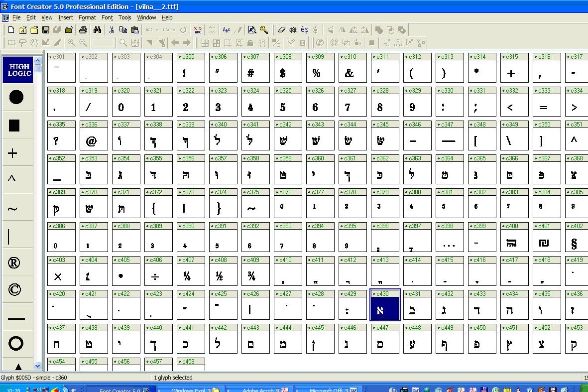Viewport: 588px width, 392px height.
Task: Click the padlock lock icon
Action: click(250, 43)
